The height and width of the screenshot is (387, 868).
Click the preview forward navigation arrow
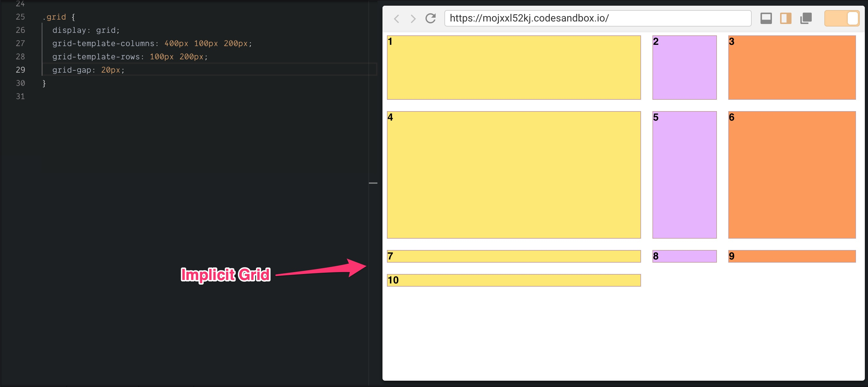(x=413, y=19)
